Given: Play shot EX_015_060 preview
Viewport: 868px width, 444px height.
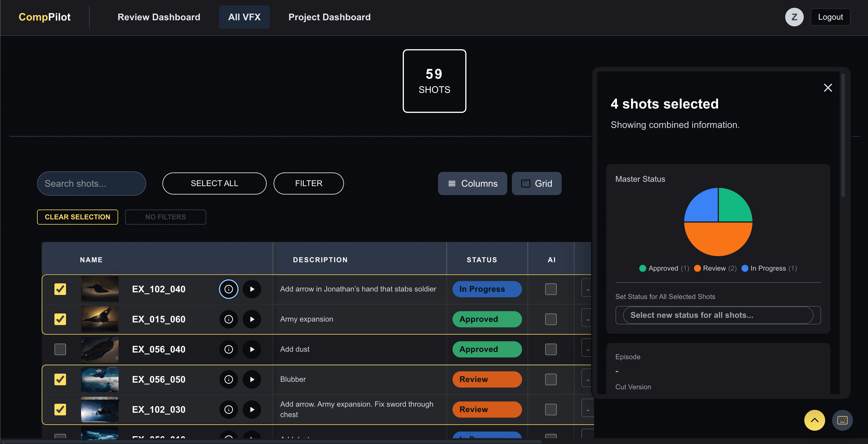Looking at the screenshot, I should (252, 319).
